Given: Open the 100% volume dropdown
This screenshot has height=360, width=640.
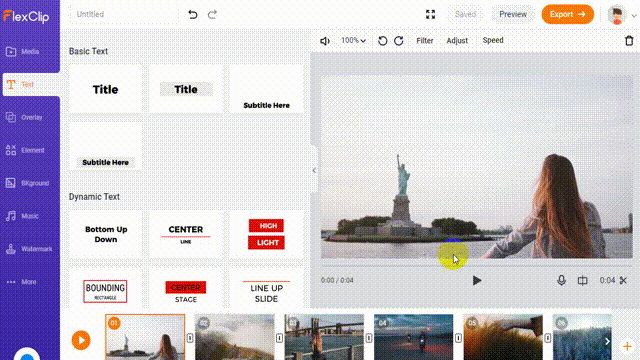Looking at the screenshot, I should [353, 40].
